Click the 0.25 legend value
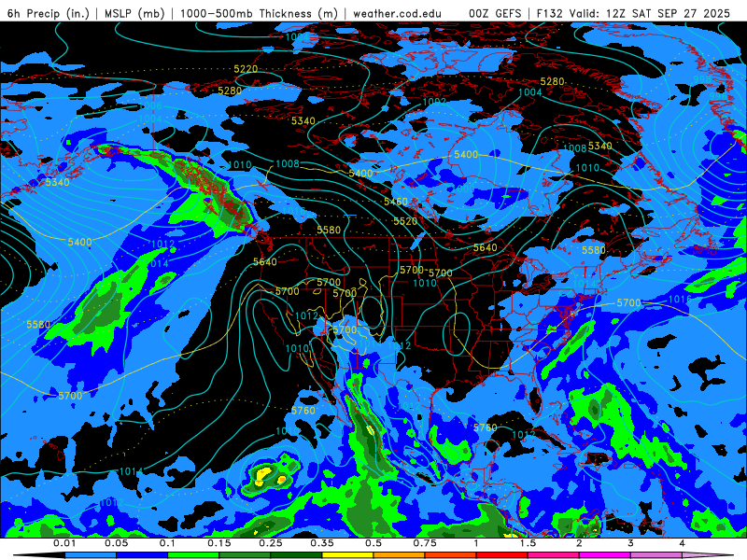The height and width of the screenshot is (560, 747). click(x=271, y=543)
